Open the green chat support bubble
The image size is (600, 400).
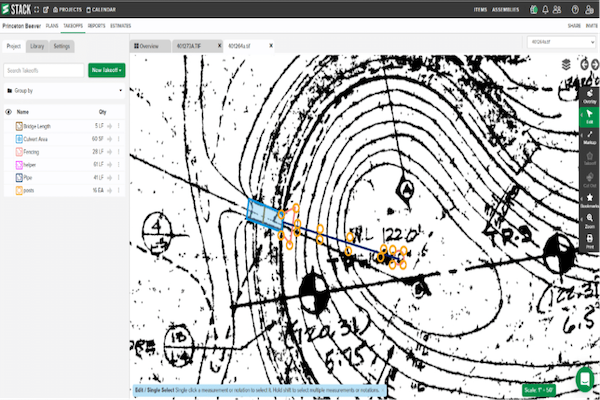(x=585, y=377)
